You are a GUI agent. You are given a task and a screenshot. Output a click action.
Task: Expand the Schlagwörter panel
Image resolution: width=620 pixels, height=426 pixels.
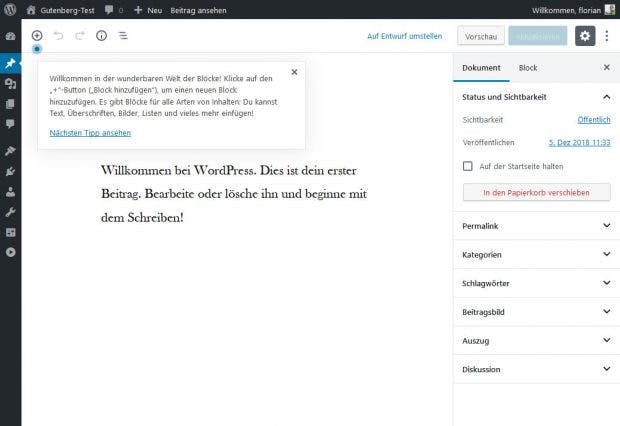537,283
